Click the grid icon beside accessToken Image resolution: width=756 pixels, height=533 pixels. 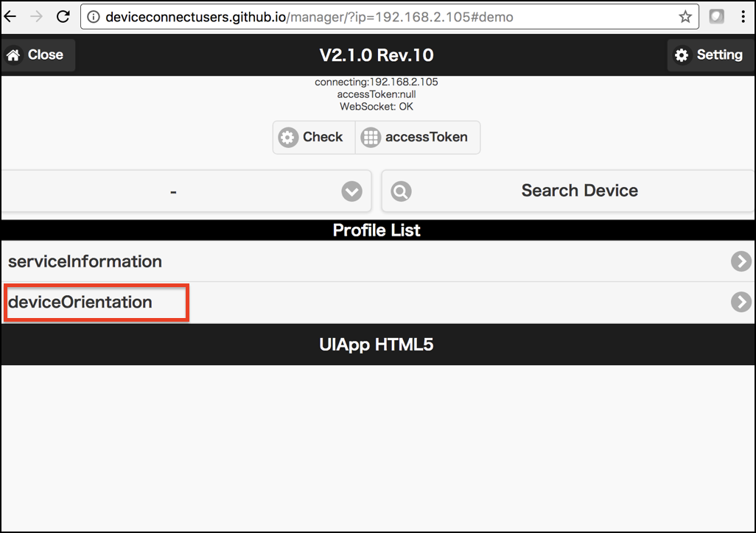(371, 138)
